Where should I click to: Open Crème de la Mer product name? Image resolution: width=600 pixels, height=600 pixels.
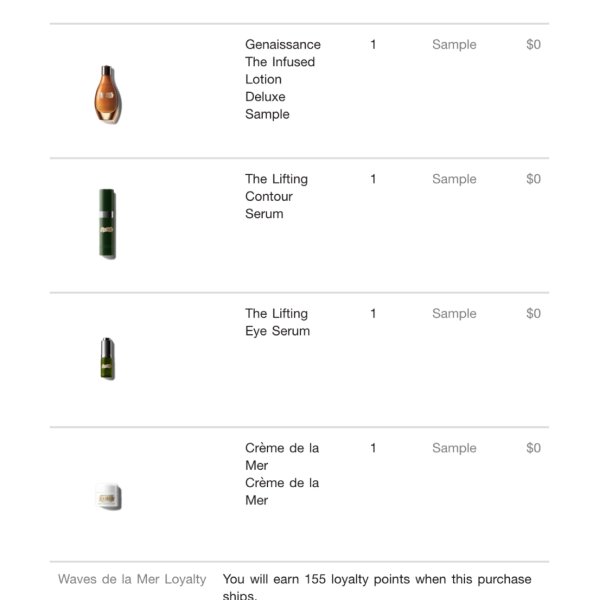coord(282,474)
